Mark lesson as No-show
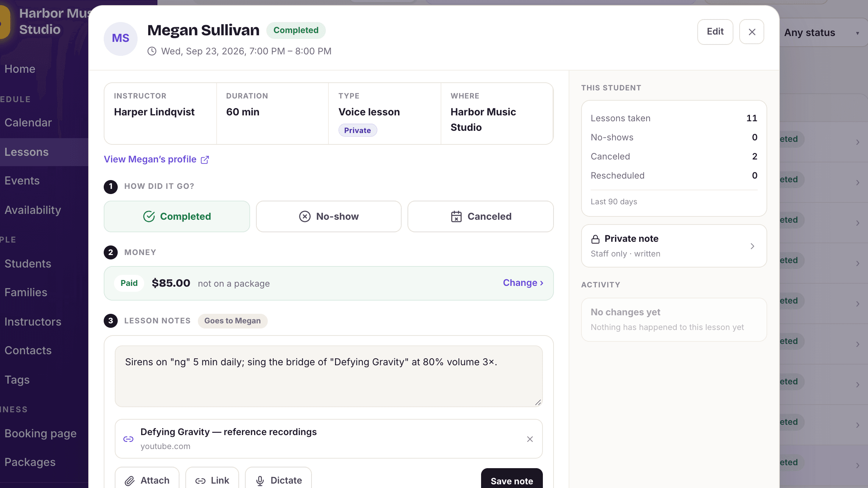Image resolution: width=868 pixels, height=488 pixels. tap(328, 216)
